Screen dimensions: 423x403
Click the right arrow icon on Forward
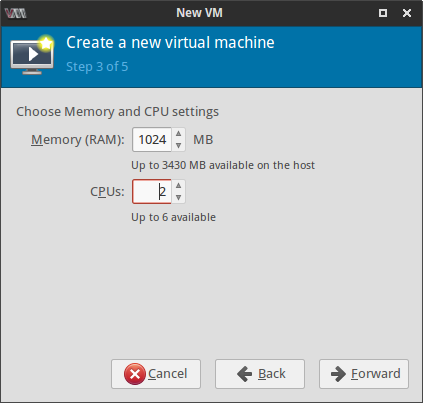point(338,374)
